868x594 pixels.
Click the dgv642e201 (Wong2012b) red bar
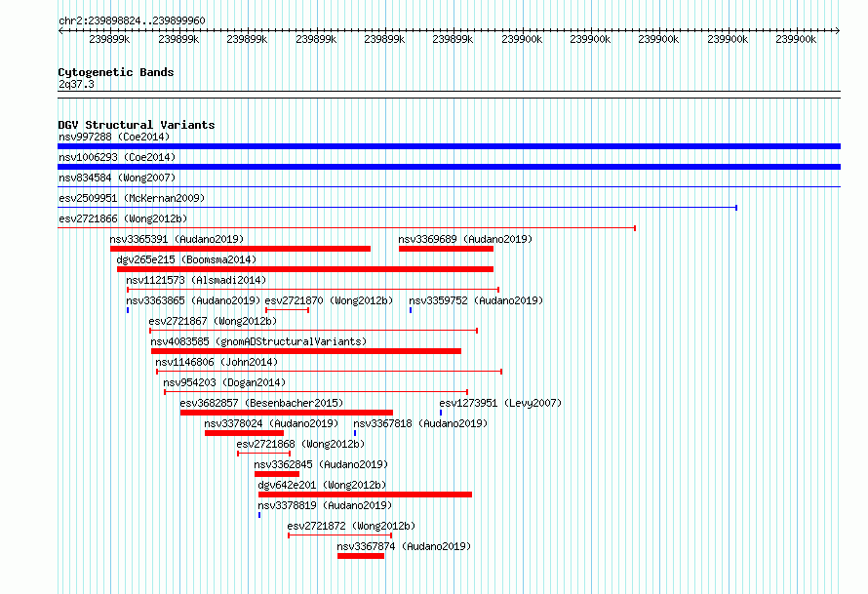click(366, 495)
